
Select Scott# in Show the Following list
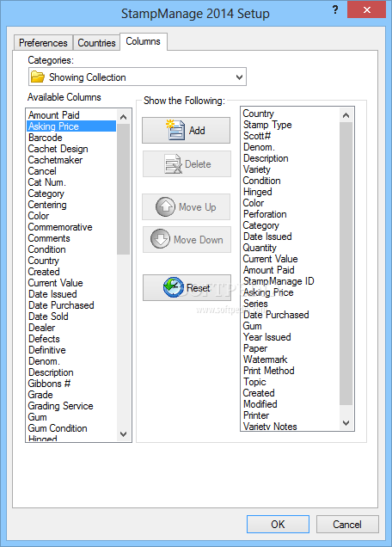coord(291,136)
